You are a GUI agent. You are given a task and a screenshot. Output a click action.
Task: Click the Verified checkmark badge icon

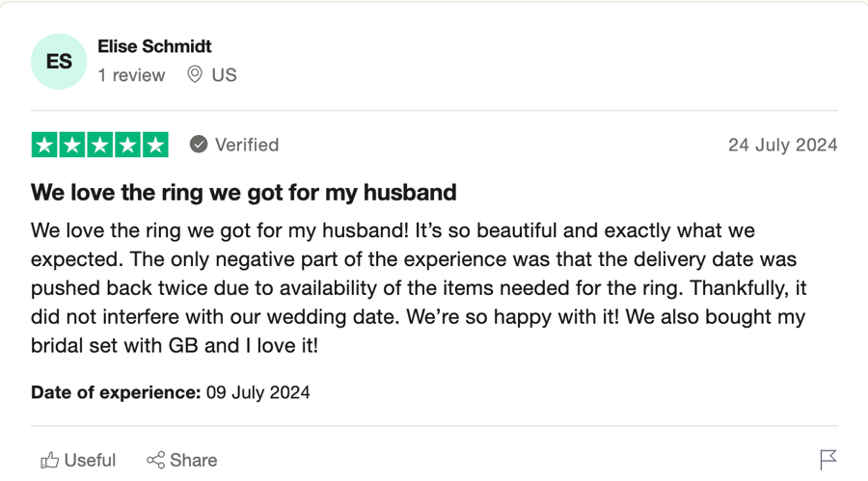point(198,145)
